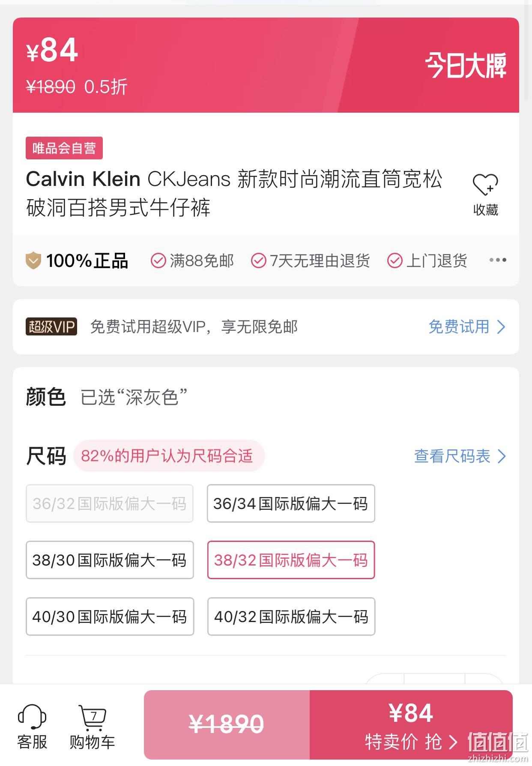This screenshot has width=532, height=766.
Task: Expand the 特卖价 抢 arrow
Action: [453, 742]
